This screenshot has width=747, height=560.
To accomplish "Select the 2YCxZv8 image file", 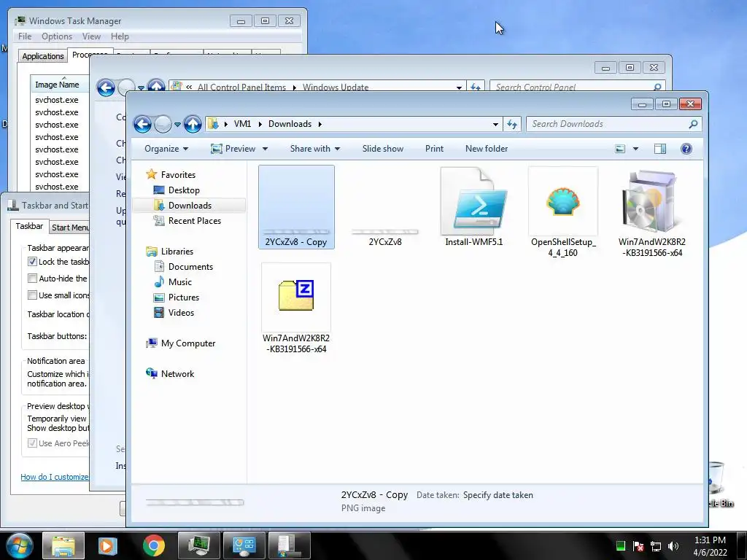I will tap(385, 237).
